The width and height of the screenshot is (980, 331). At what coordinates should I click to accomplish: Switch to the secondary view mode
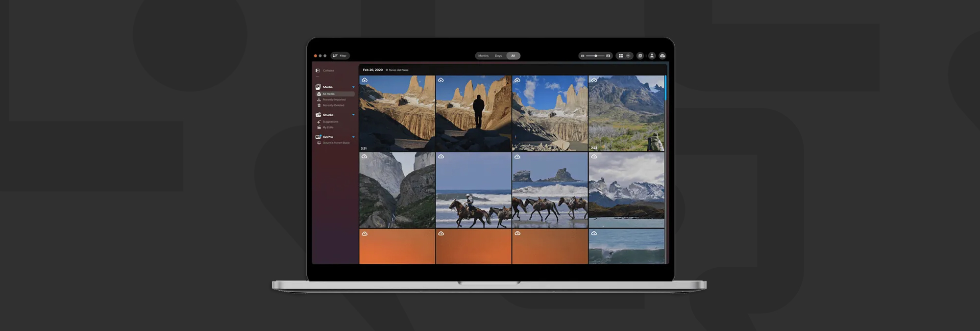coord(628,56)
